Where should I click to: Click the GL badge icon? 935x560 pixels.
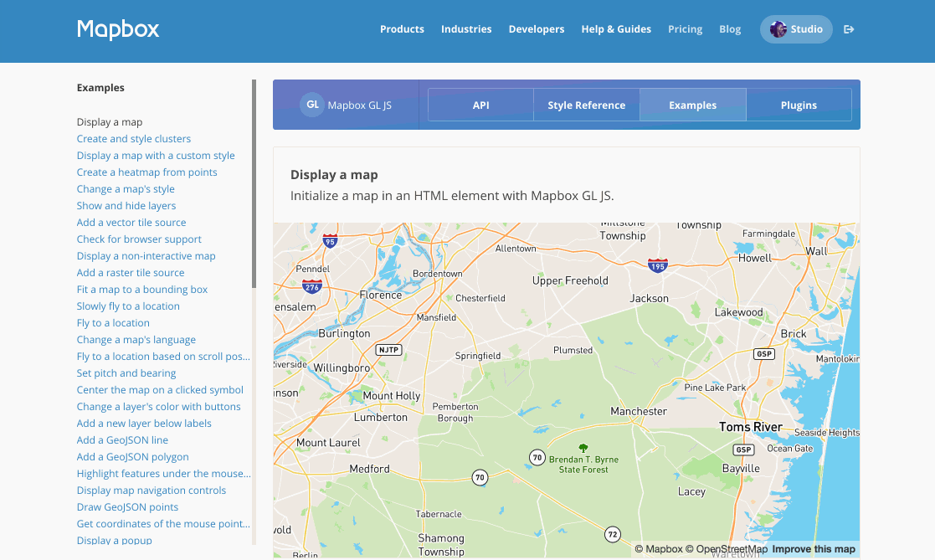pos(312,105)
